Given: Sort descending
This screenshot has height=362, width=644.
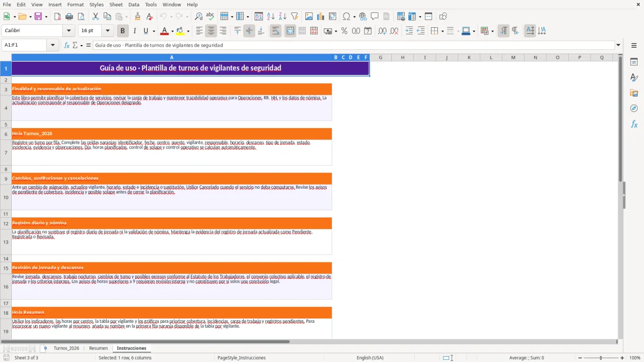Looking at the screenshot, I should tap(282, 17).
